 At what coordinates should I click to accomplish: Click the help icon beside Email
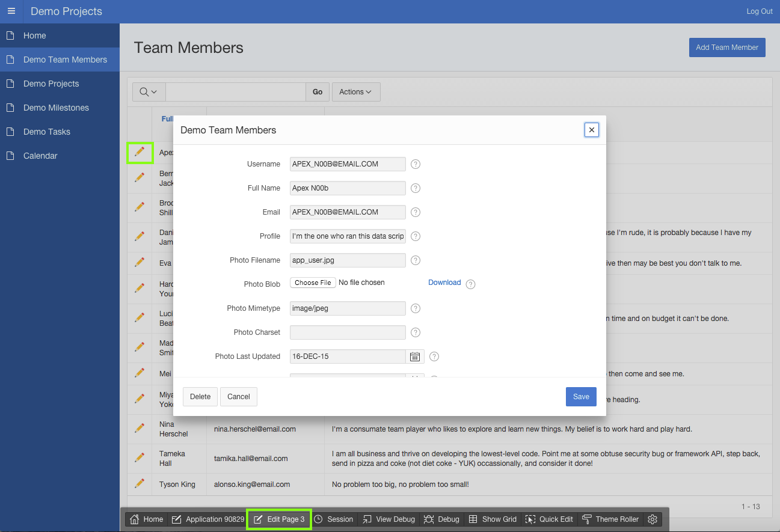tap(415, 212)
